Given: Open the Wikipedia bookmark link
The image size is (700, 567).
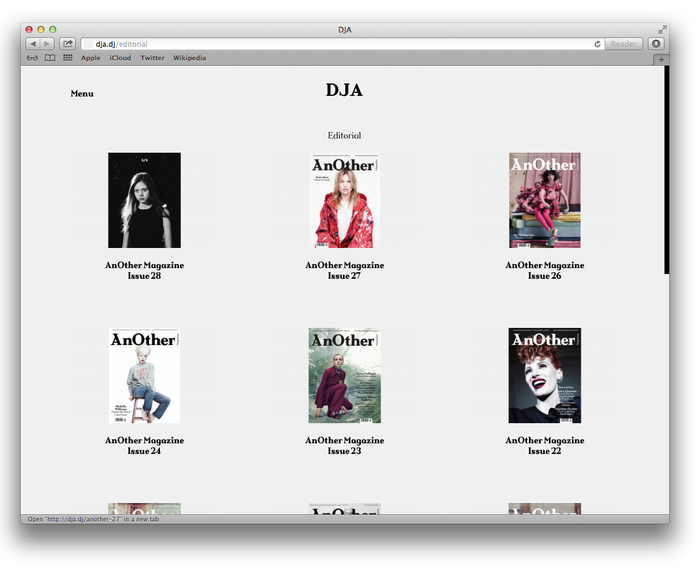Looking at the screenshot, I should pyautogui.click(x=189, y=58).
